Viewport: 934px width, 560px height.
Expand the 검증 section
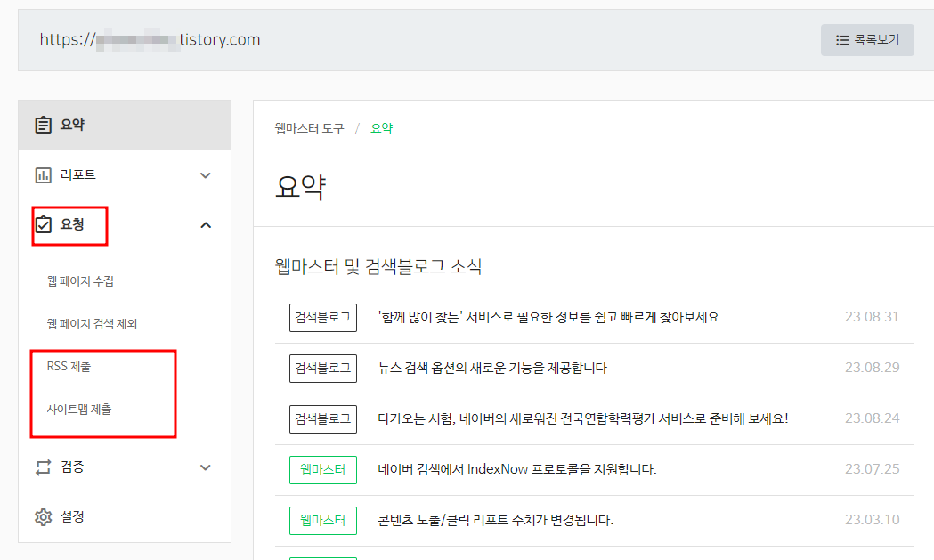206,466
